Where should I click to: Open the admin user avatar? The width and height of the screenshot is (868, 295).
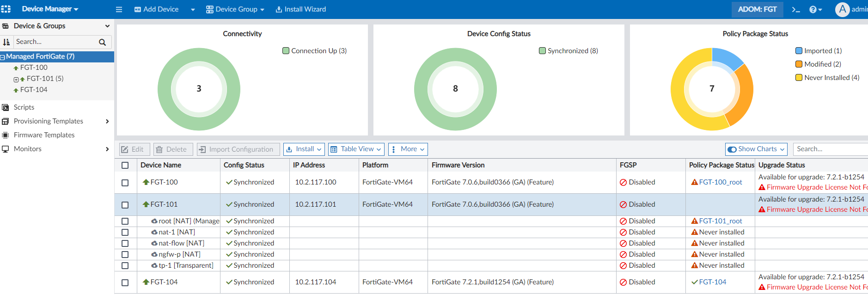point(842,9)
